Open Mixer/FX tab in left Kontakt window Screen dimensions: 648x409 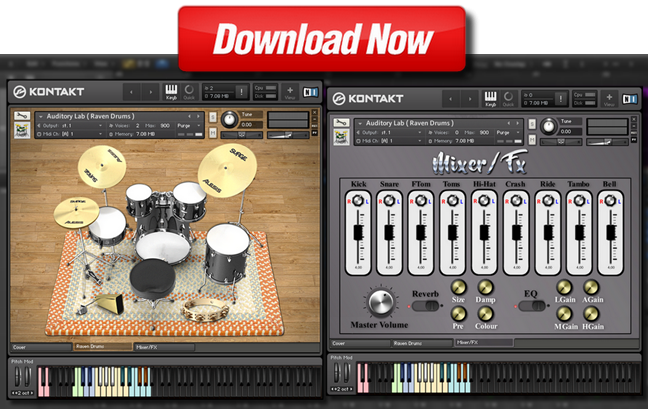[164, 347]
